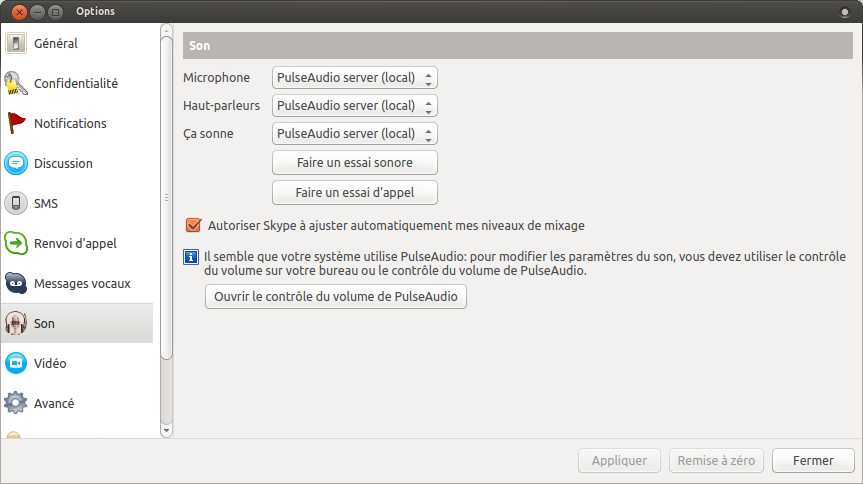Screen dimensions: 863x484
Task: Open the Discussion chat bubble icon
Action: tap(15, 164)
